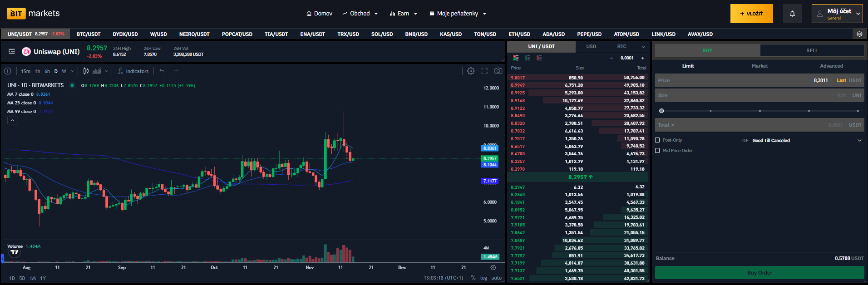The image size is (868, 285).
Task: Select the candlestick chart type icon
Action: click(86, 71)
